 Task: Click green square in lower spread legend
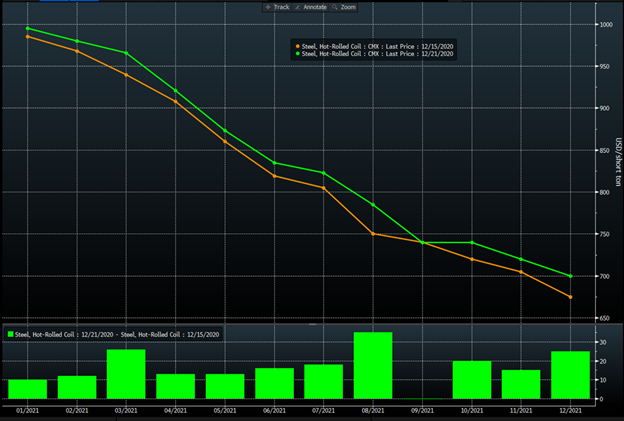pos(11,335)
